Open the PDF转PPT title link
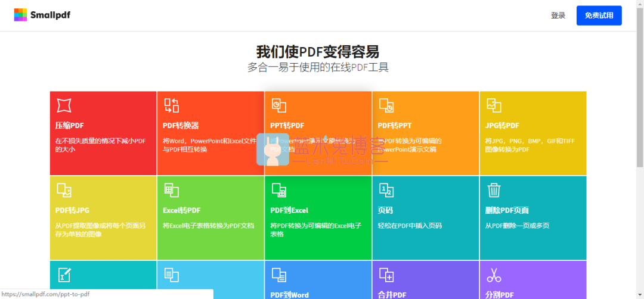Image resolution: width=644 pixels, height=299 pixels. pyautogui.click(x=395, y=126)
